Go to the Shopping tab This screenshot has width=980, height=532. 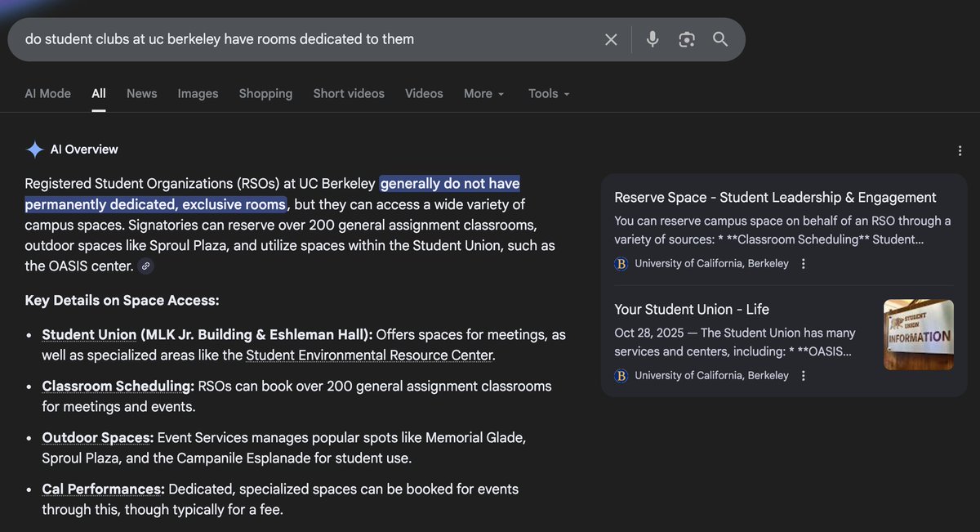pos(265,94)
